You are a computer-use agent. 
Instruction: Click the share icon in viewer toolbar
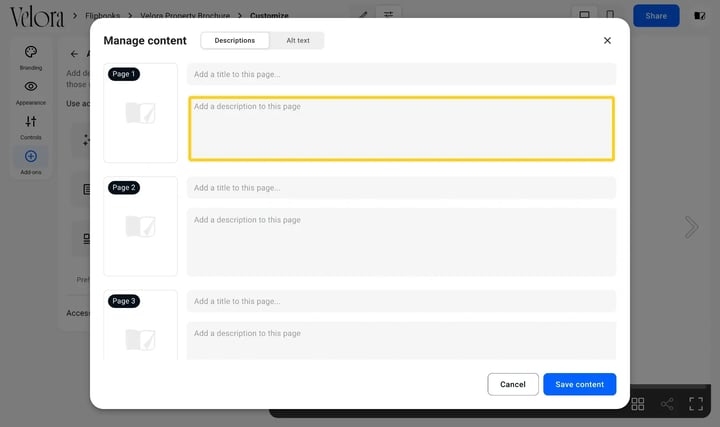(x=667, y=404)
